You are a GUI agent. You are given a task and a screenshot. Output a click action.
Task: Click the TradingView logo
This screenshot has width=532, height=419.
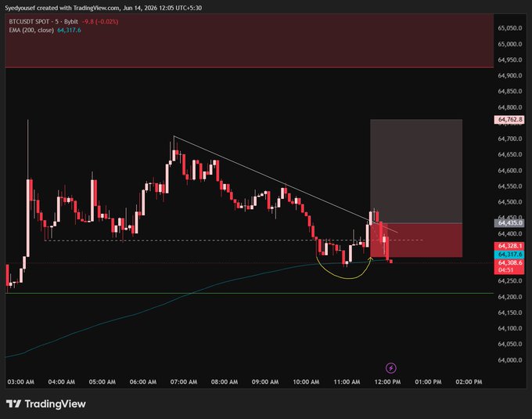(x=46, y=403)
